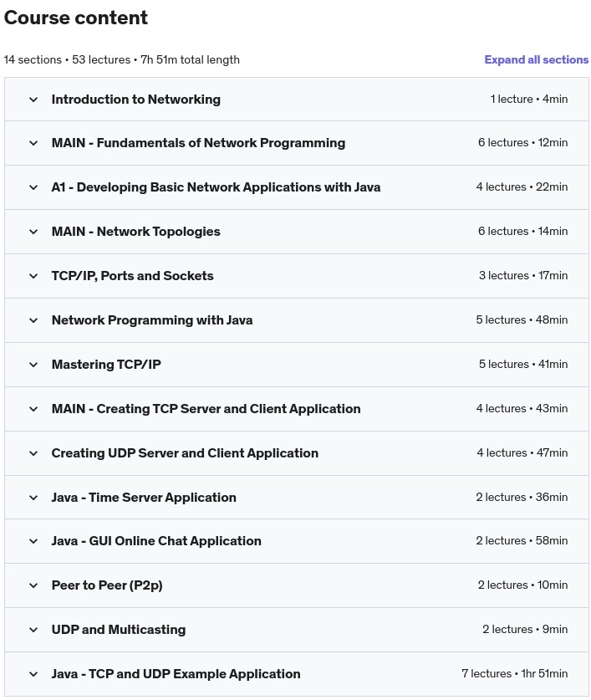The image size is (591, 700).
Task: Open the Introduction to Networking section title
Action: click(136, 100)
